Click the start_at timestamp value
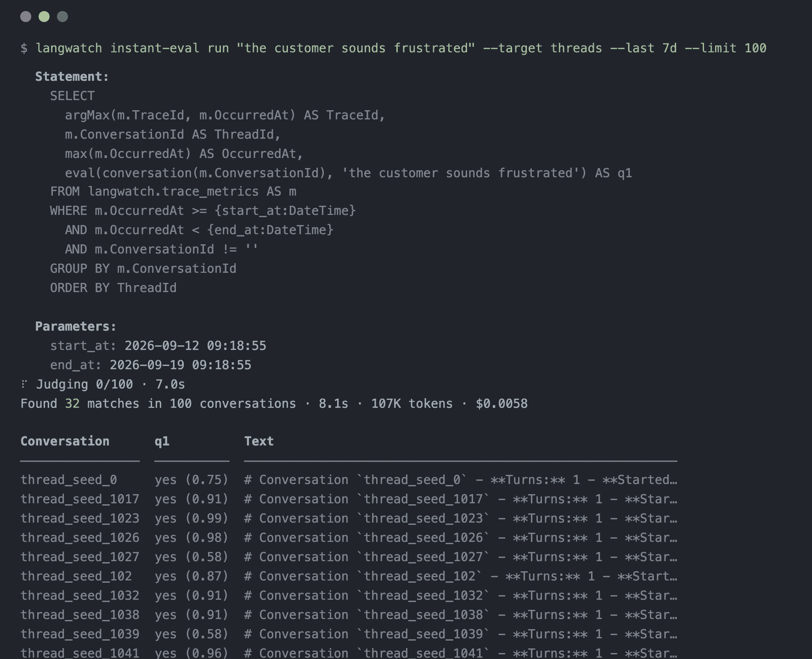 (195, 345)
